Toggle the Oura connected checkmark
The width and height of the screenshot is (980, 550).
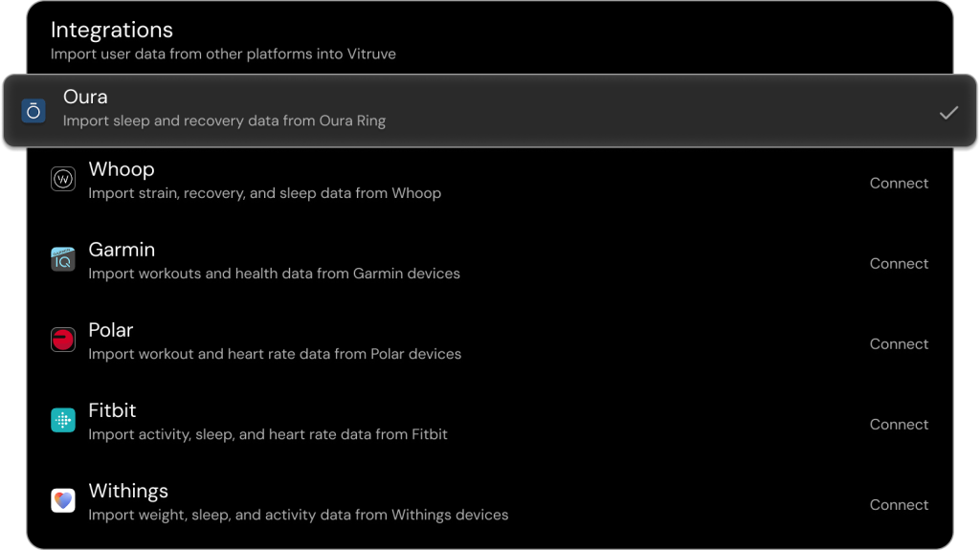[x=948, y=113]
